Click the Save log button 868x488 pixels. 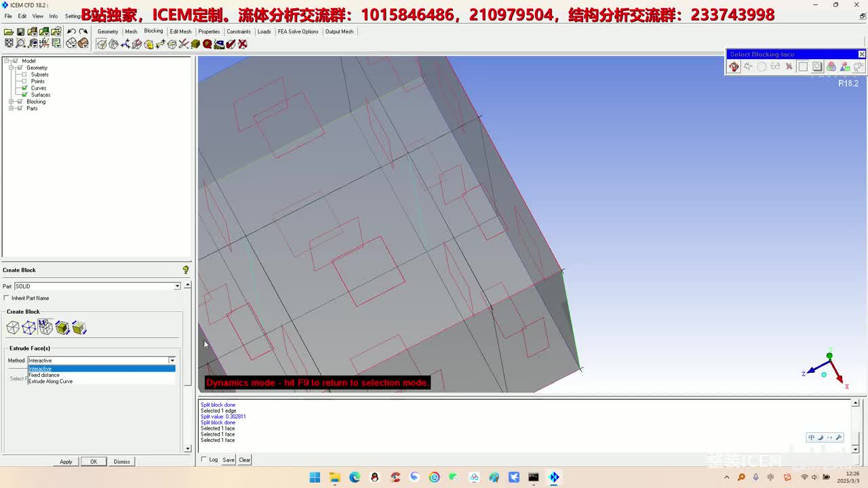coord(229,460)
